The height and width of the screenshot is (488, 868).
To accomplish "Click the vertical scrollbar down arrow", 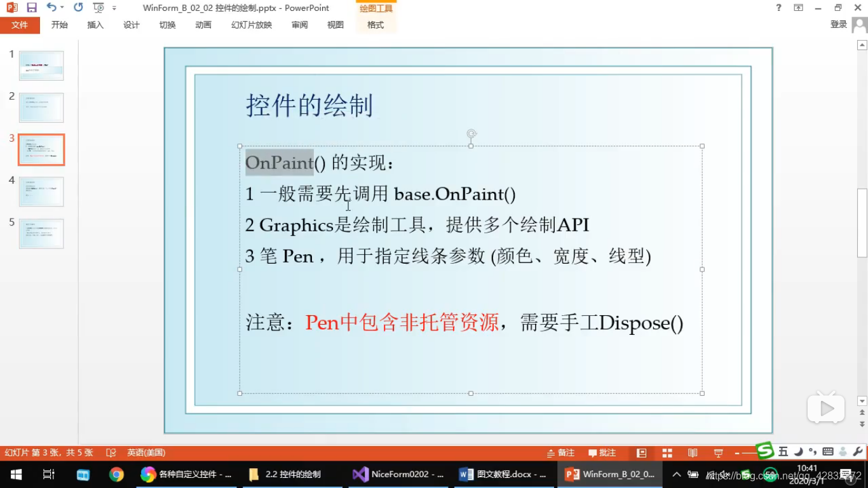I will [862, 401].
